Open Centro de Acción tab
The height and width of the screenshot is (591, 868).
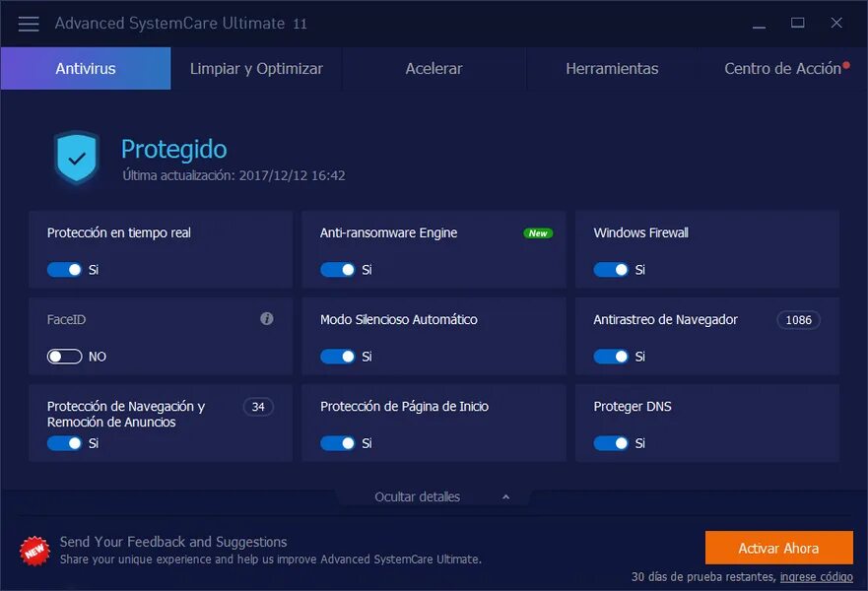782,69
